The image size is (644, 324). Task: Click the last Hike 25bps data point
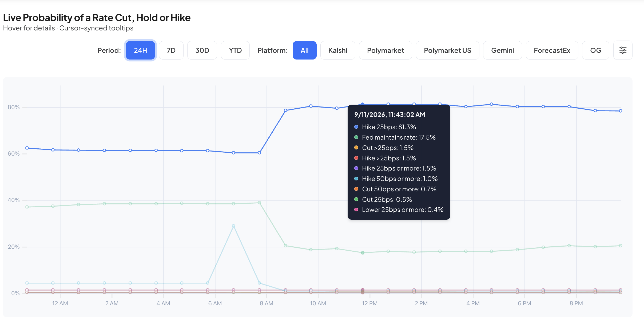pyautogui.click(x=621, y=111)
